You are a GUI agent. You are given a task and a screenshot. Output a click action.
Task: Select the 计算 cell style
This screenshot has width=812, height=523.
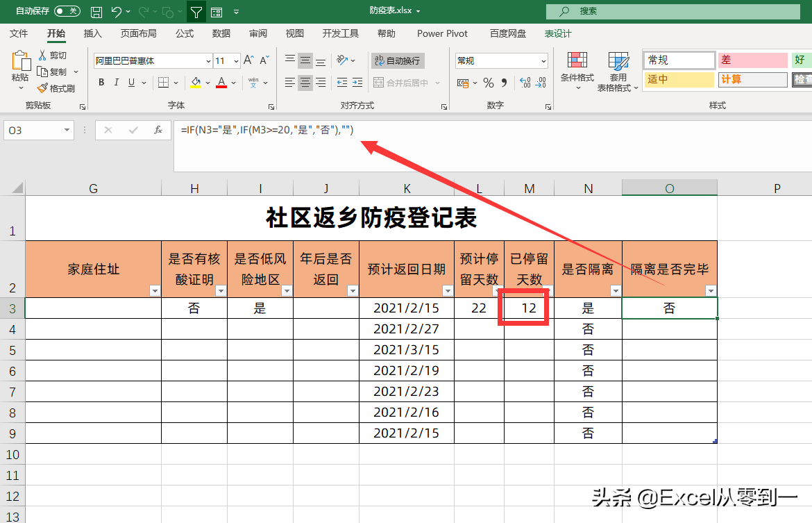pyautogui.click(x=754, y=79)
